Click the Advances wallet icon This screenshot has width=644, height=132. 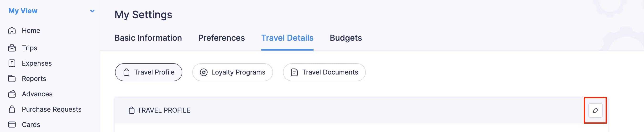tap(12, 94)
